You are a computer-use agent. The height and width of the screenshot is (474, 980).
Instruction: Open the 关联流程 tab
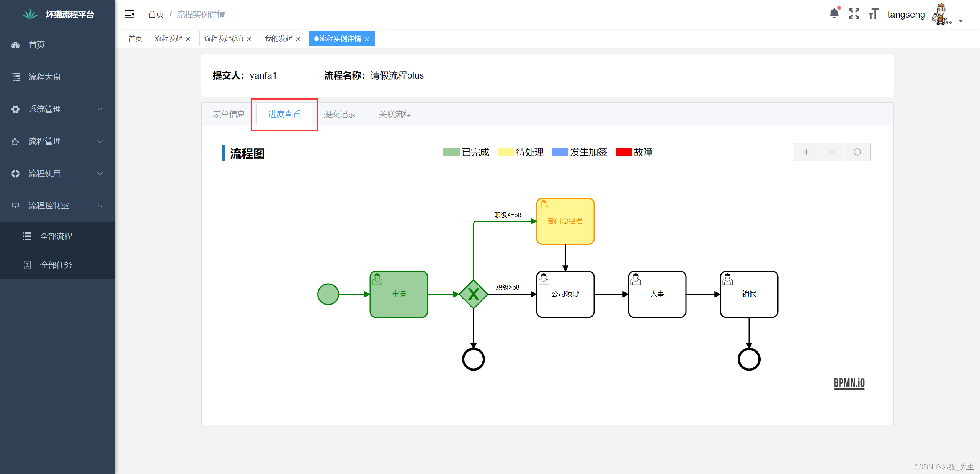(395, 114)
